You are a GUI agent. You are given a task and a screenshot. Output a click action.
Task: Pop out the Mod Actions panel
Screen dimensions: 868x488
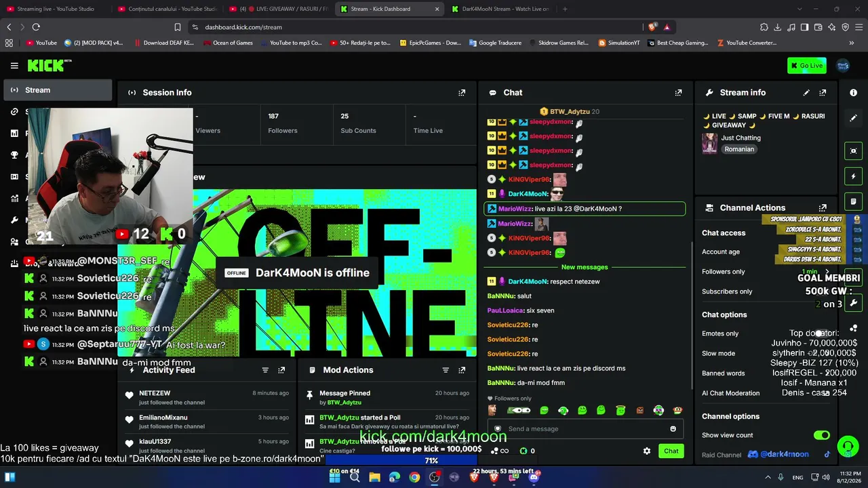462,370
